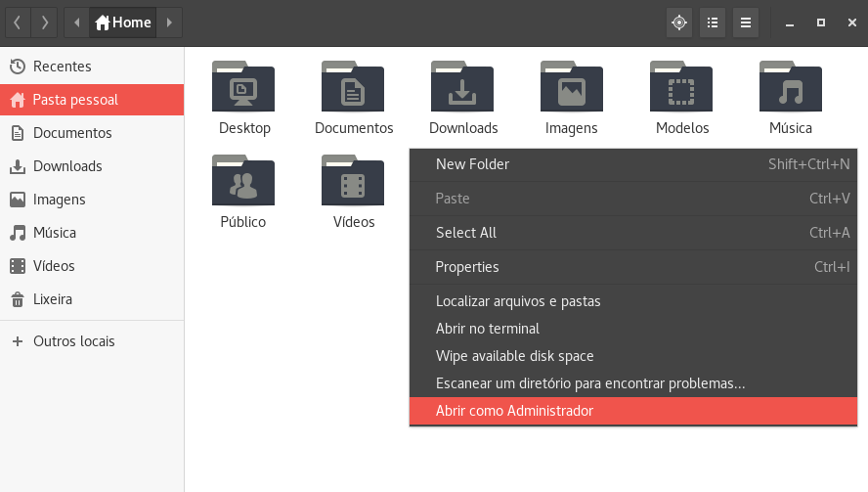Screen dimensions: 868x492
Task: Minimize the file manager window
Action: 790,22
